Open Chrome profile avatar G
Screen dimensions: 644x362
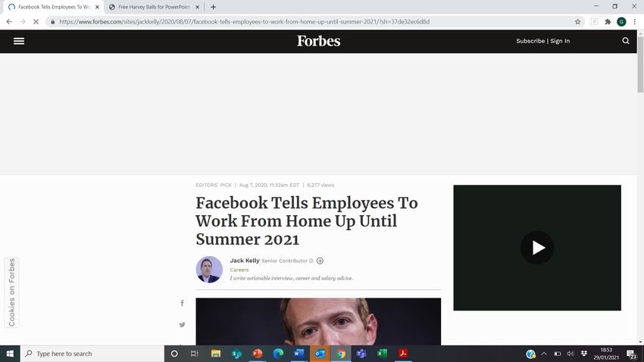point(621,22)
